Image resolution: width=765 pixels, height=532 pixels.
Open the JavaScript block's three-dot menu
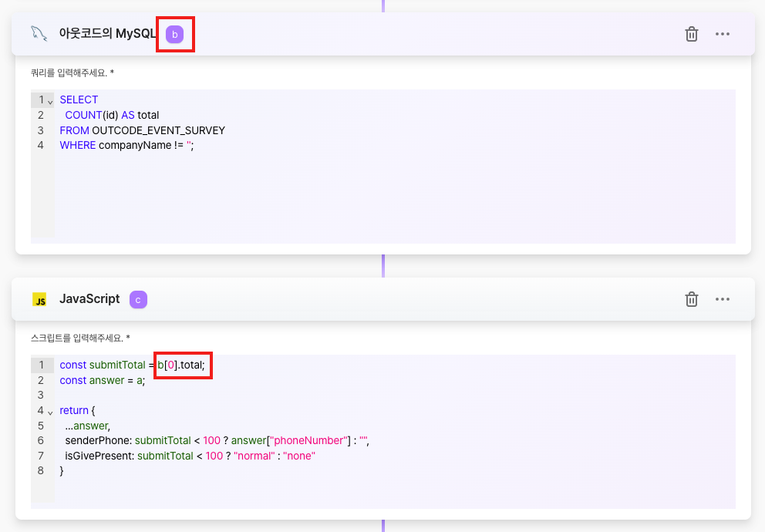click(x=723, y=299)
